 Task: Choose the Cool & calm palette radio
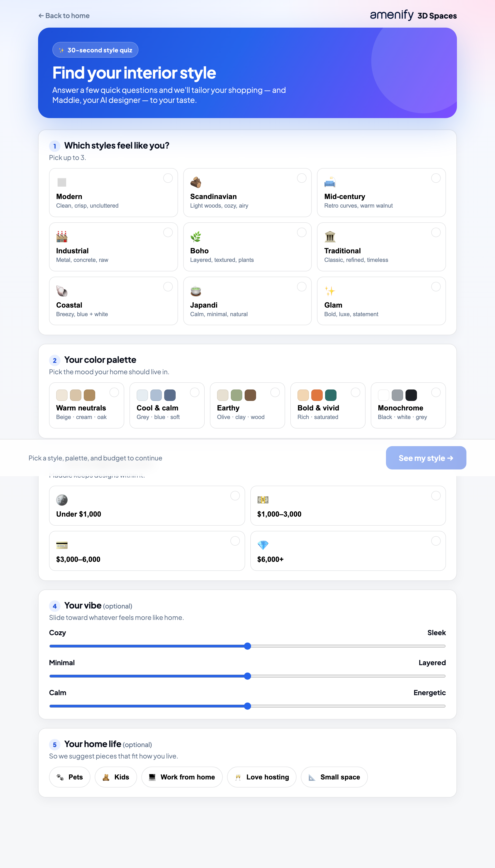(194, 392)
